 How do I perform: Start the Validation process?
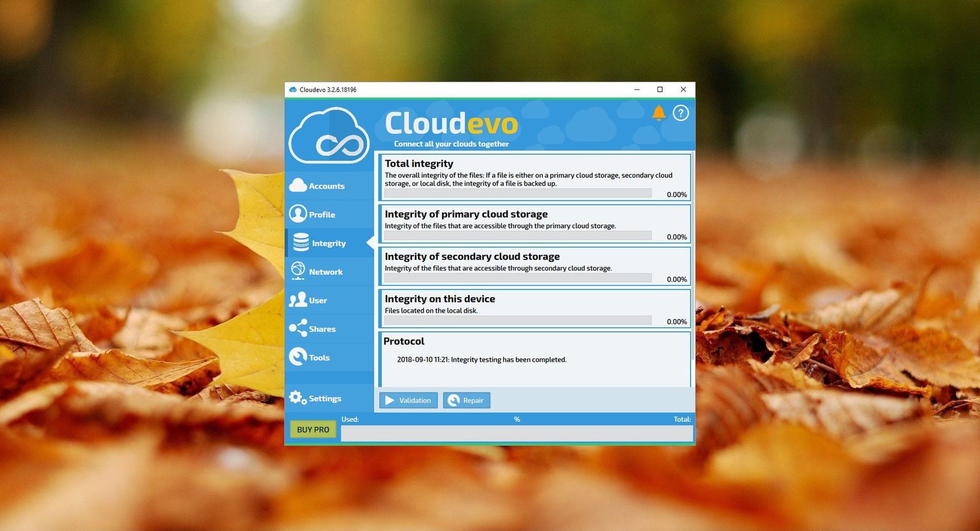[x=409, y=400]
